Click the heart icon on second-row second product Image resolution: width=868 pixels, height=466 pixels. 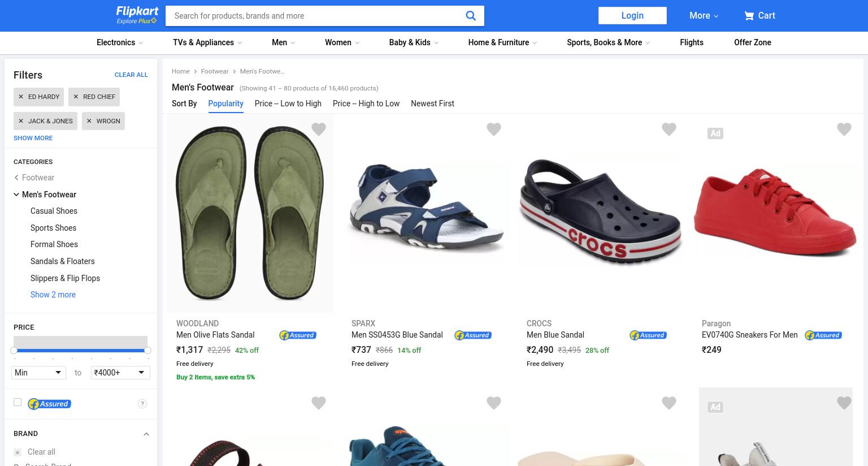click(494, 403)
